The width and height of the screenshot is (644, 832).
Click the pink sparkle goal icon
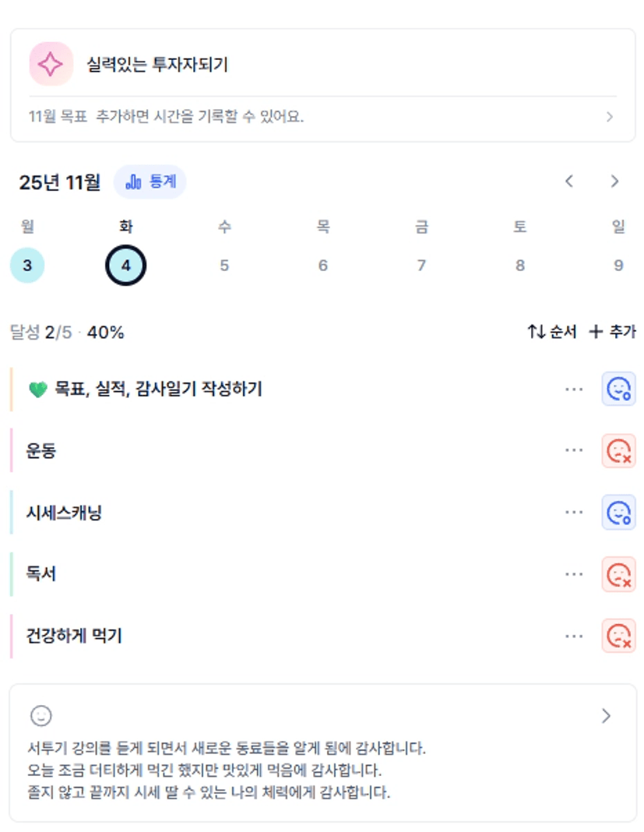(x=51, y=64)
